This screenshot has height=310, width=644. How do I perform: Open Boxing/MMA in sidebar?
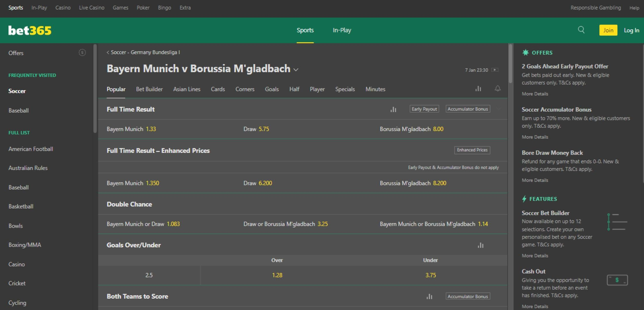[x=25, y=245]
